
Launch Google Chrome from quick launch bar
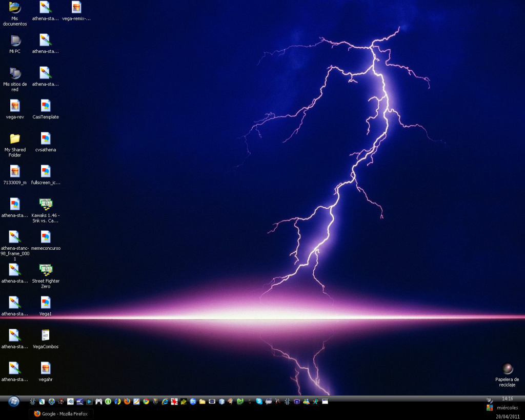(146, 402)
